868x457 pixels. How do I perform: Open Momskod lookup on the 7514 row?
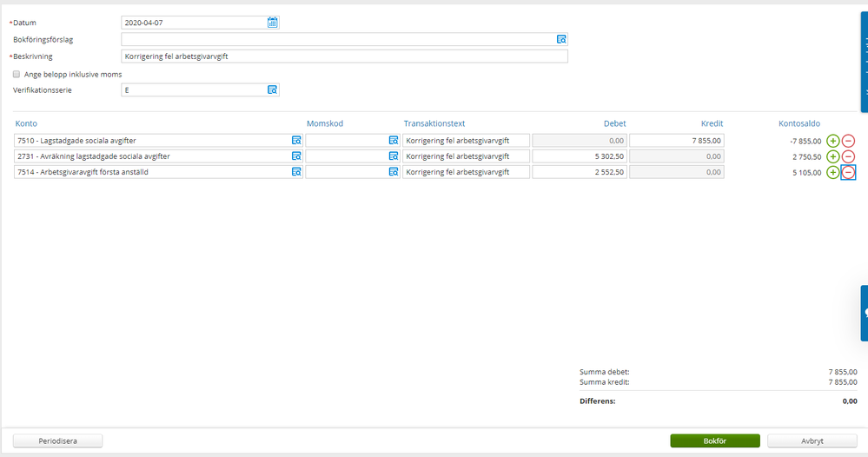pyautogui.click(x=393, y=172)
